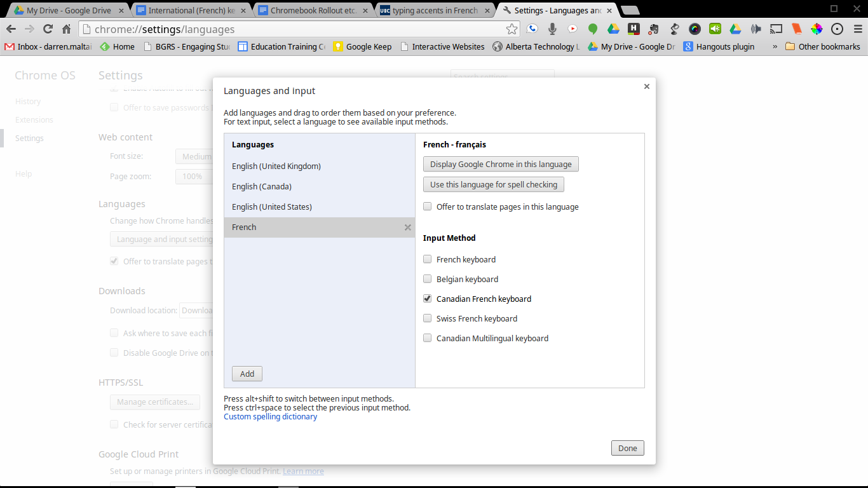This screenshot has width=868, height=488.
Task: Open the blue phone bubble extension
Action: 532,29
